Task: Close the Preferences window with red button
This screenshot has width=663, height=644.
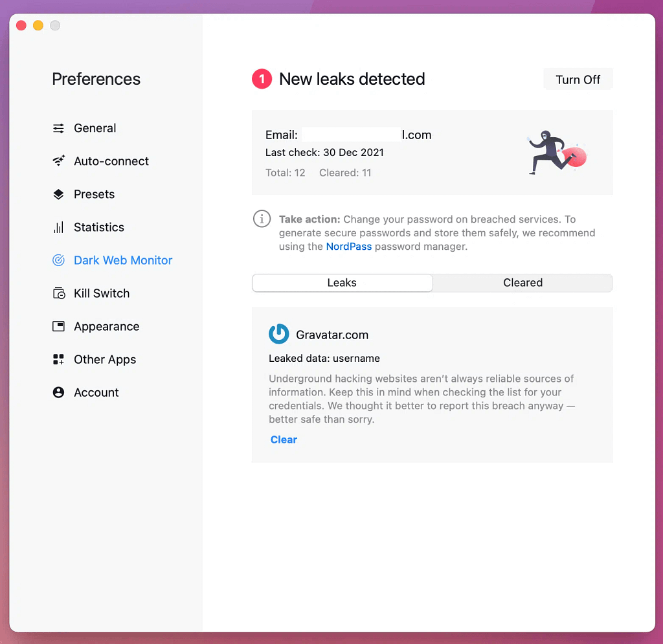Action: 21,25
